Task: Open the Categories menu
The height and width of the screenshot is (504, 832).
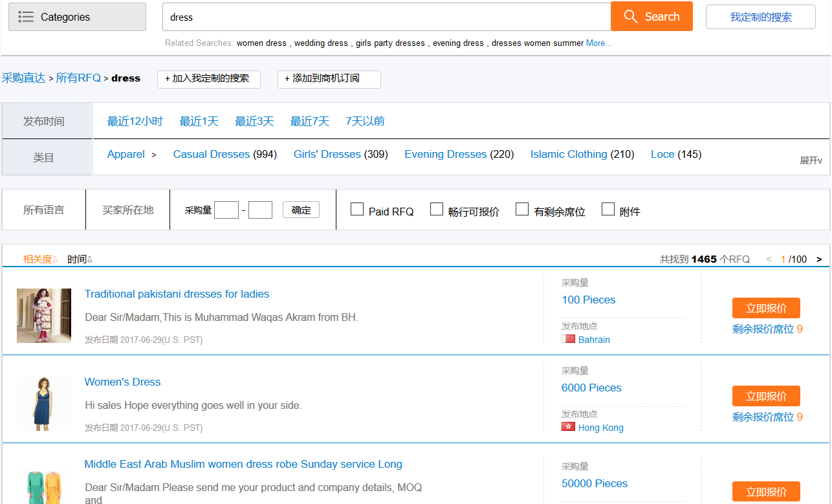Action: 77,17
